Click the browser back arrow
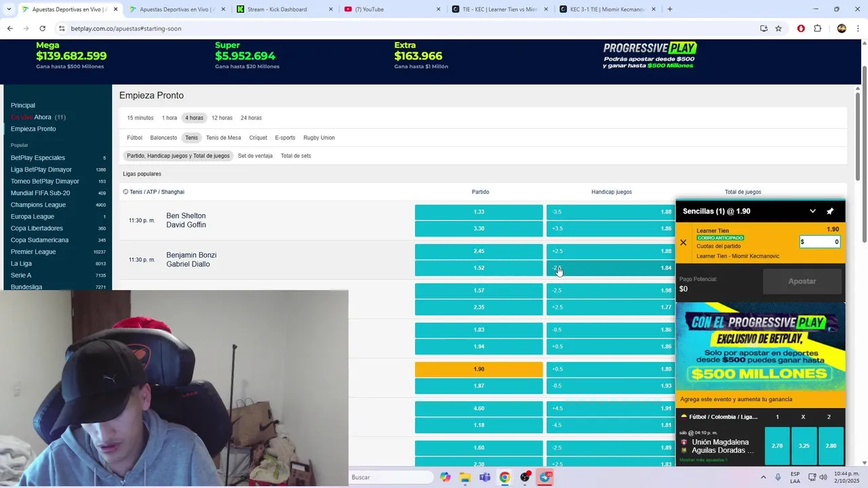The image size is (868, 488). coord(9,28)
